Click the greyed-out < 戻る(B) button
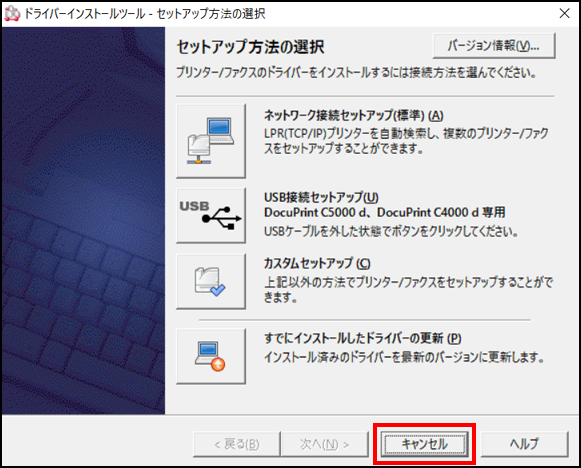This screenshot has width=581, height=468. (236, 444)
